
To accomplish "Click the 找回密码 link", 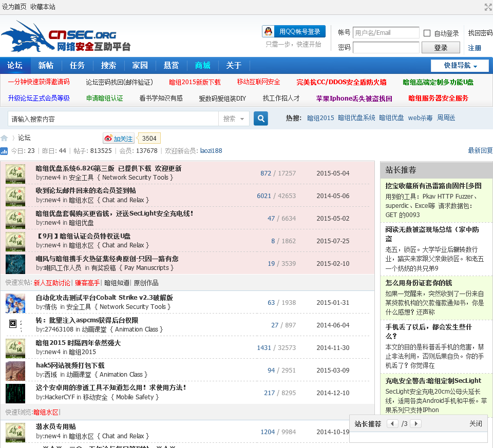I will coord(480,33).
